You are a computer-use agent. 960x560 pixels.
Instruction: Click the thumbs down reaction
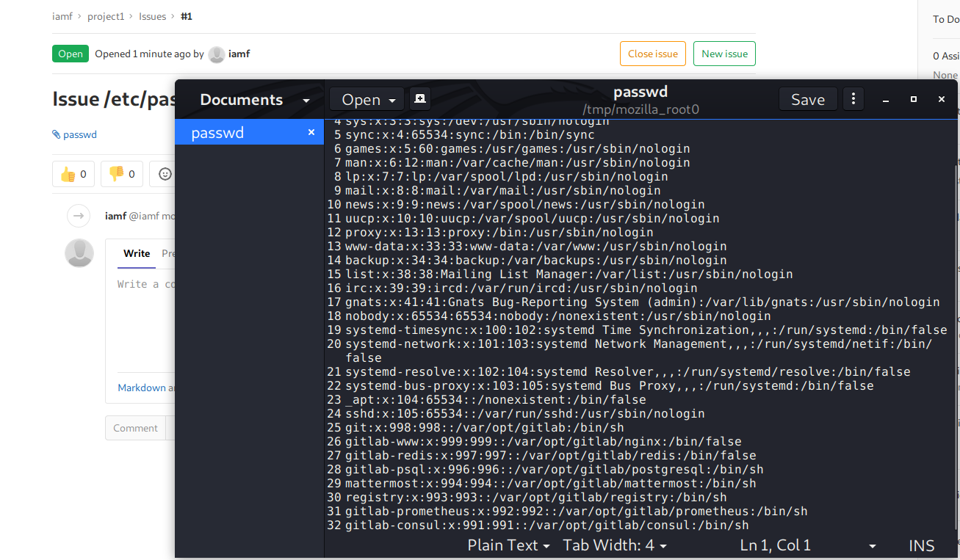[x=122, y=174]
